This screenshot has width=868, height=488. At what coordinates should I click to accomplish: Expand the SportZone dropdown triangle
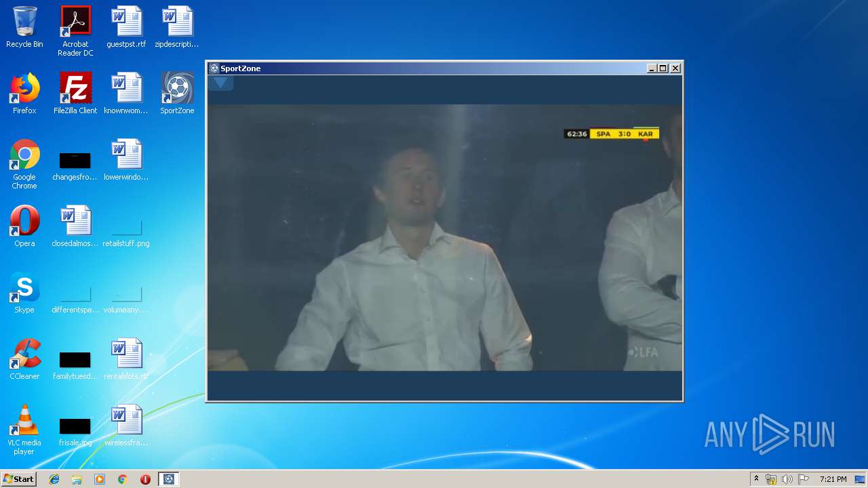click(x=220, y=83)
